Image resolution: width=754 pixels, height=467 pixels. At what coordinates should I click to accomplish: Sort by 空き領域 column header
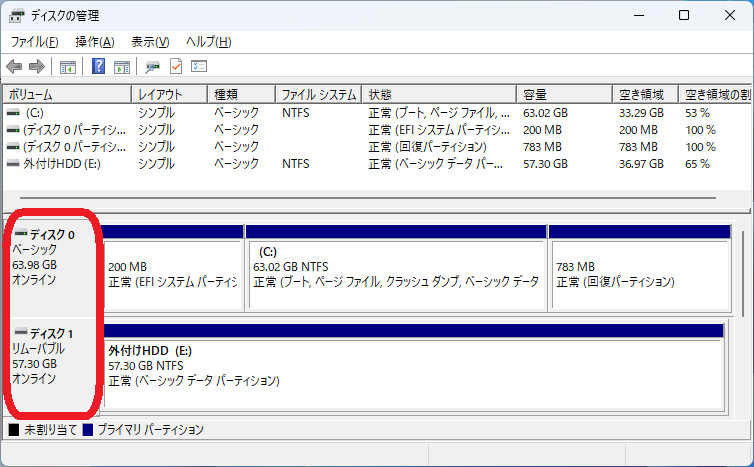(x=645, y=94)
